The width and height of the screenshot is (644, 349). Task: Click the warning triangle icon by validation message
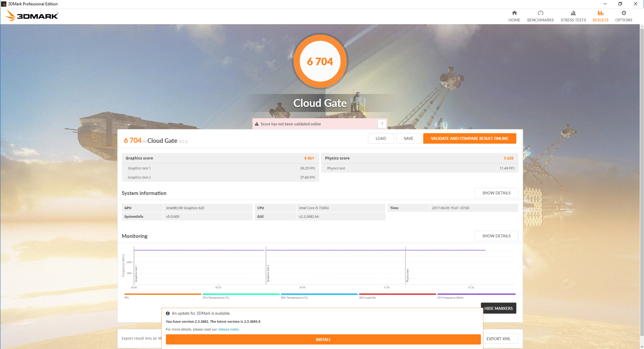[257, 124]
